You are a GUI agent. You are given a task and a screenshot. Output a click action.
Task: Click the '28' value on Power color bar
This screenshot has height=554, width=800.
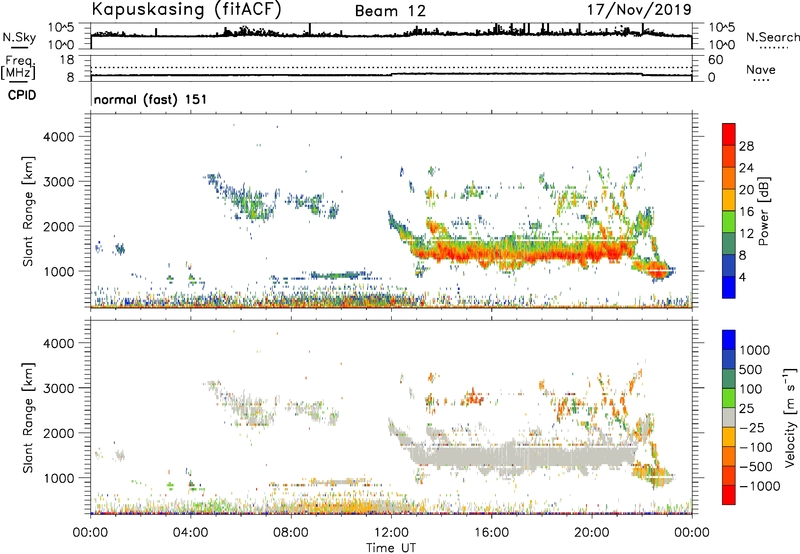746,146
